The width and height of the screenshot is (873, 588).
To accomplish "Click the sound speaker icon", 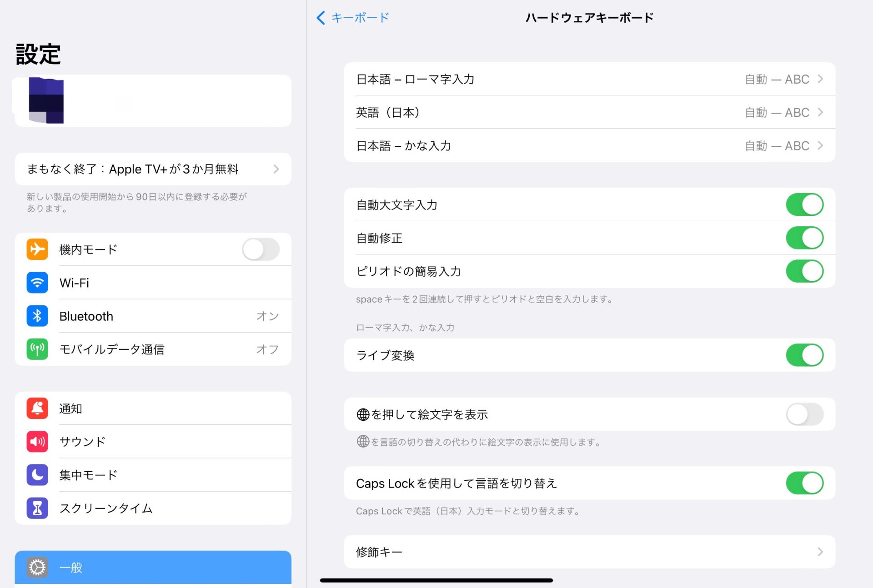I will 37,441.
